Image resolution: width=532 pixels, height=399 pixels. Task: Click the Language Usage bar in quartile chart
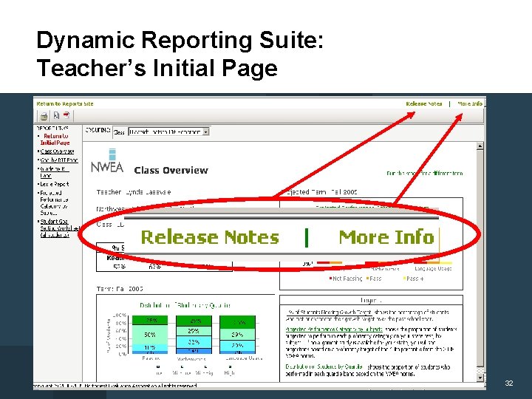237,335
